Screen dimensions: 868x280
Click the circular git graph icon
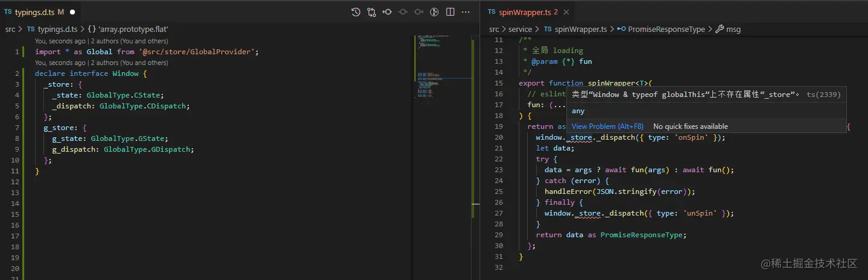click(x=434, y=11)
